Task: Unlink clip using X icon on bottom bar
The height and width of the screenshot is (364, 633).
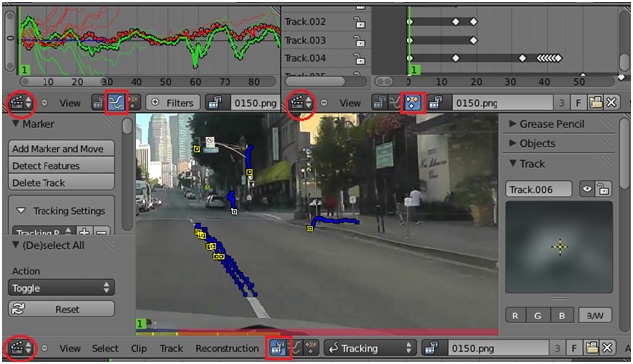Action: click(607, 348)
